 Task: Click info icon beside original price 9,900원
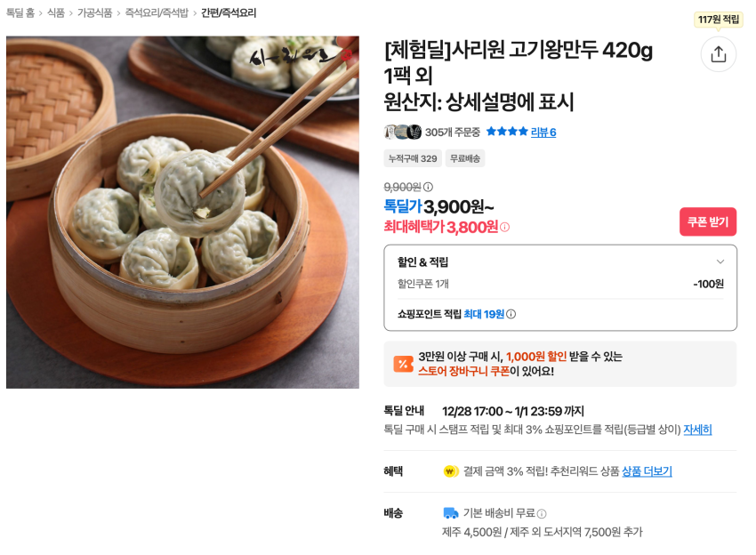[428, 187]
